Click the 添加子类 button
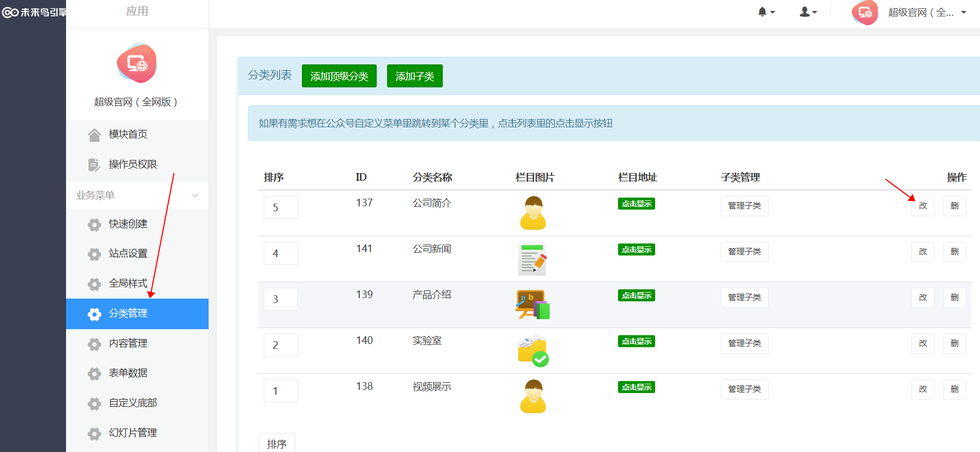The image size is (980, 452). 414,76
